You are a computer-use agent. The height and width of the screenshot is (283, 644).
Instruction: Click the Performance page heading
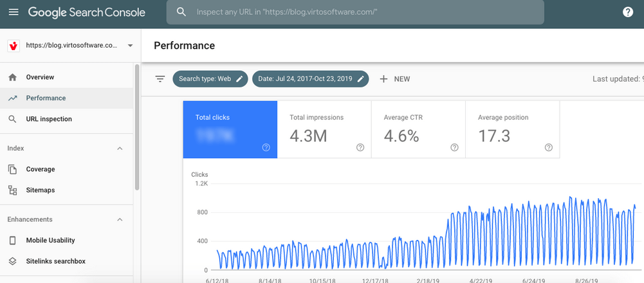point(185,46)
